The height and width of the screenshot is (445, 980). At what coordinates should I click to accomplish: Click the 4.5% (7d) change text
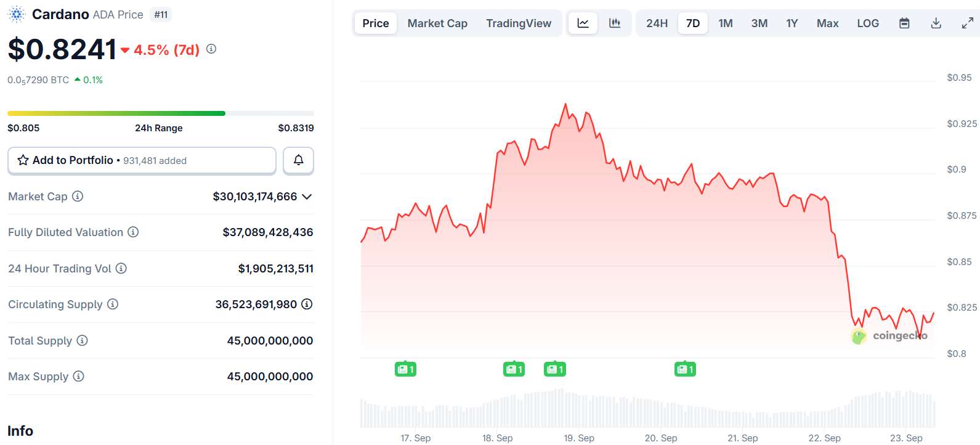(167, 50)
